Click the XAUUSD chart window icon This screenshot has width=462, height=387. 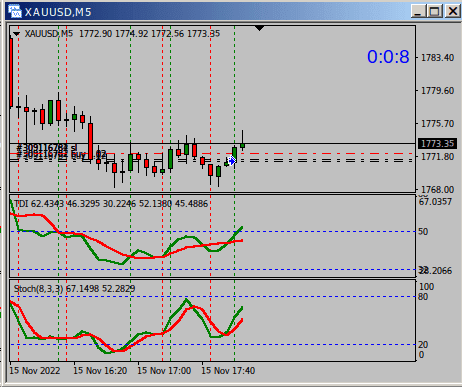point(15,11)
